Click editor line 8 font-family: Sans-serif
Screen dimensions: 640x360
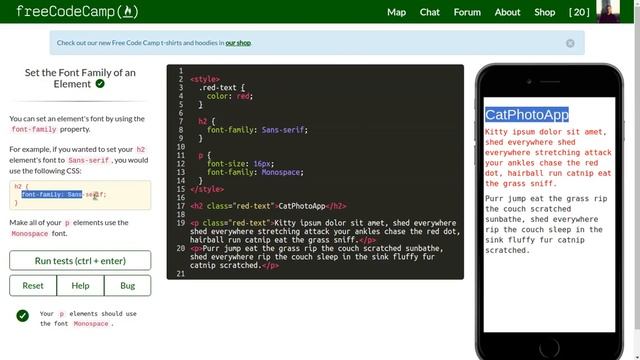pos(257,130)
